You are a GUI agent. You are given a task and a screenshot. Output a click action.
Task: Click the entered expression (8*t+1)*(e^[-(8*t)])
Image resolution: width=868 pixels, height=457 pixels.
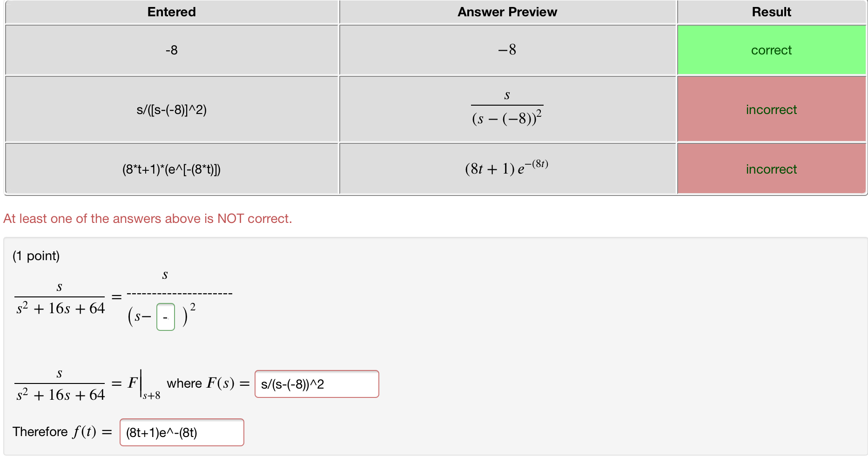(x=171, y=169)
